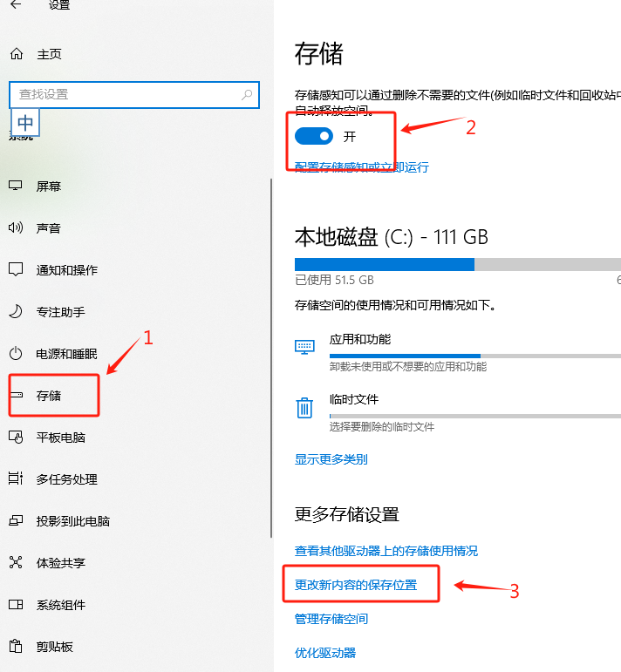This screenshot has height=672, width=621.
Task: Click the 应用和功能 keyboard icon
Action: pyautogui.click(x=304, y=347)
